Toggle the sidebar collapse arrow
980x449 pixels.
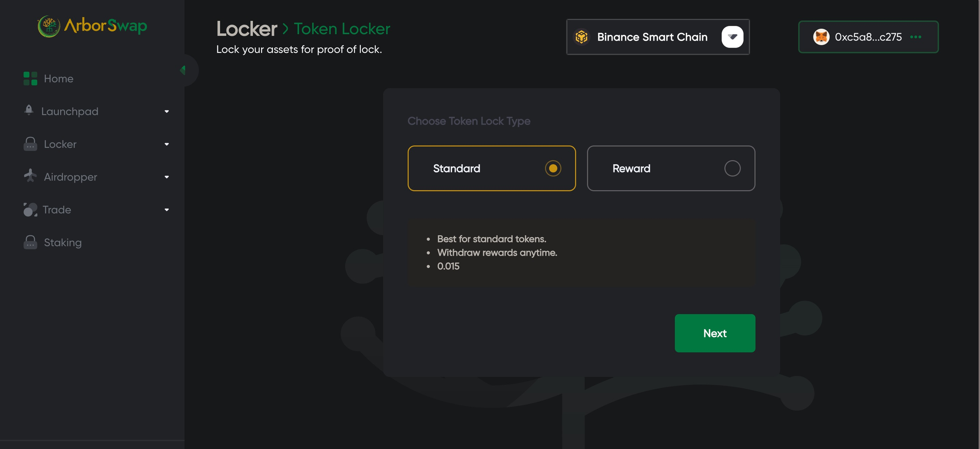pyautogui.click(x=183, y=70)
